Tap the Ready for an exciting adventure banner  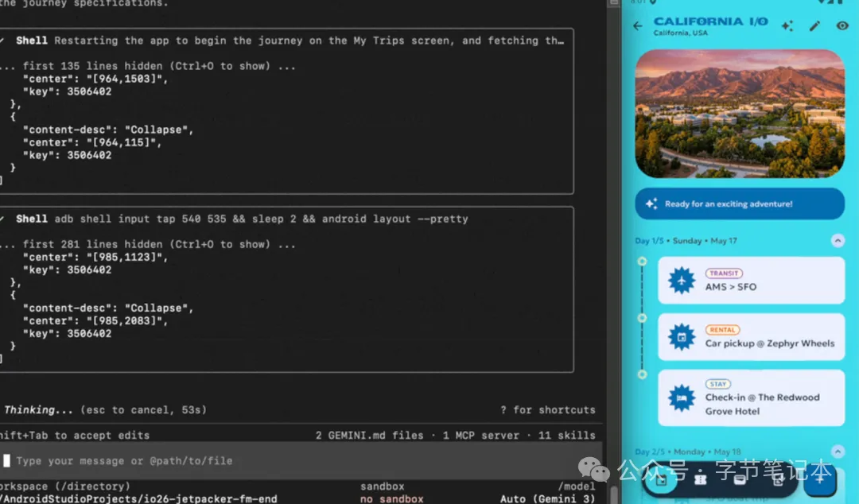click(740, 204)
